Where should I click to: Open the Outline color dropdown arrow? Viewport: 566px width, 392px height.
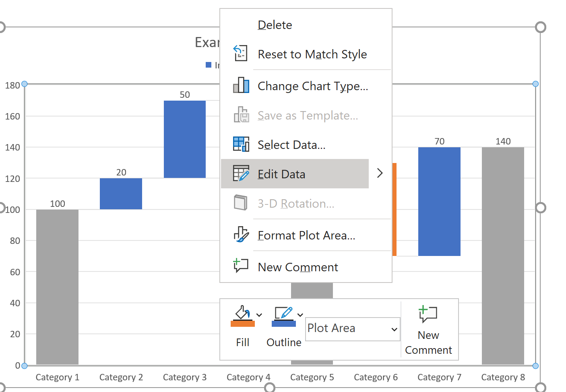tap(300, 315)
